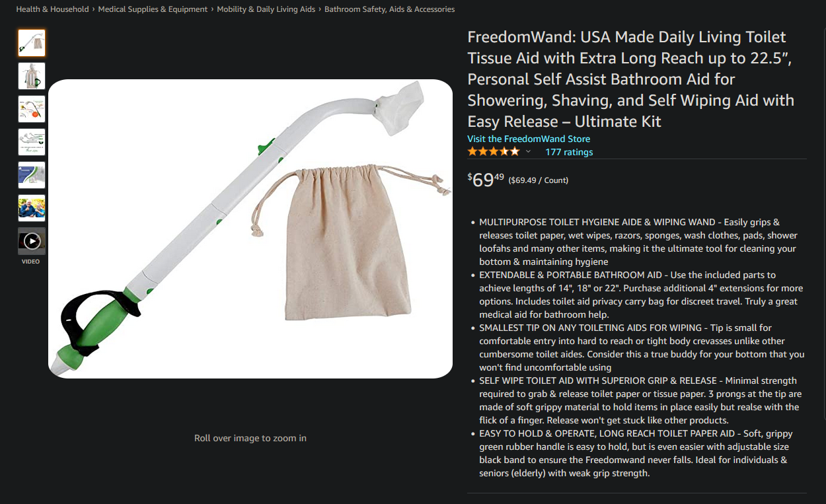Image resolution: width=826 pixels, height=504 pixels.
Task: Select the first product thumbnail with wand and bag
Action: (32, 43)
